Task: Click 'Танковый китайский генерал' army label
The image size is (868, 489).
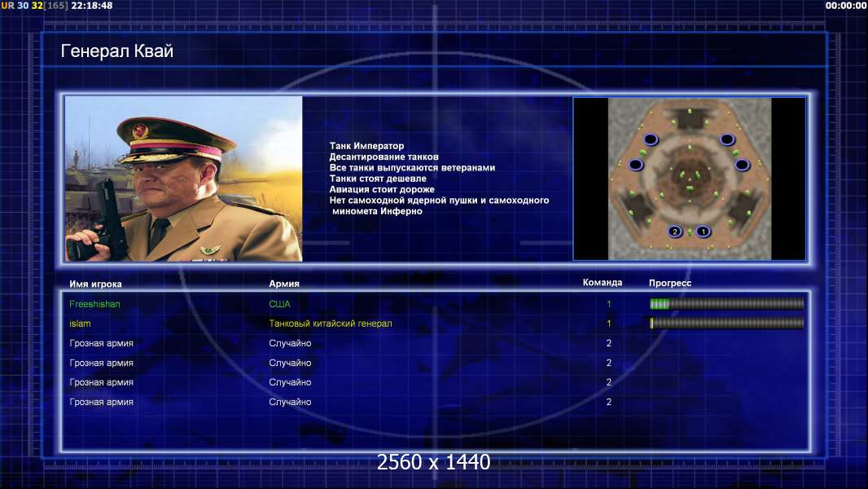Action: tap(331, 324)
